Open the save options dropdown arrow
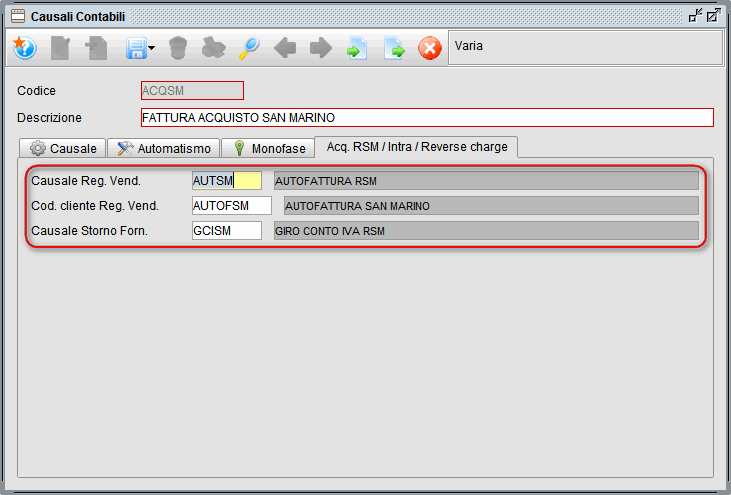This screenshot has height=495, width=731. (x=152, y=48)
